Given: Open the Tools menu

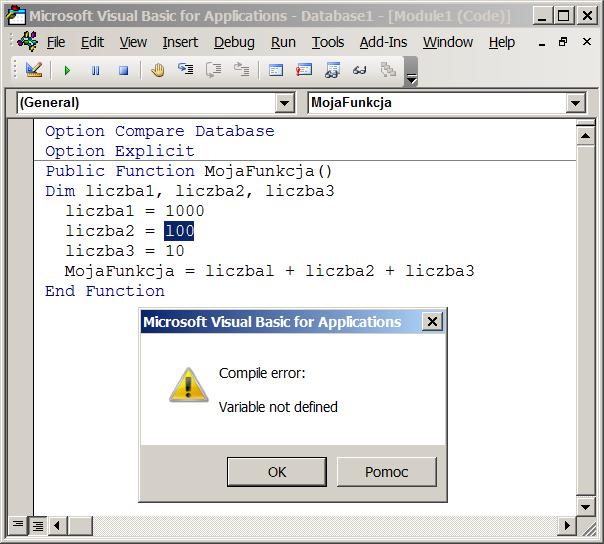Looking at the screenshot, I should click(328, 42).
